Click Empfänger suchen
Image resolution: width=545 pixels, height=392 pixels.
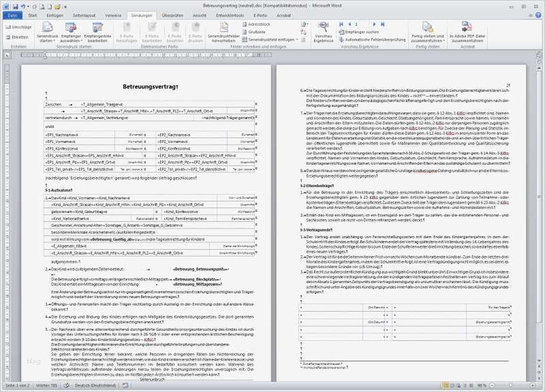(x=359, y=32)
